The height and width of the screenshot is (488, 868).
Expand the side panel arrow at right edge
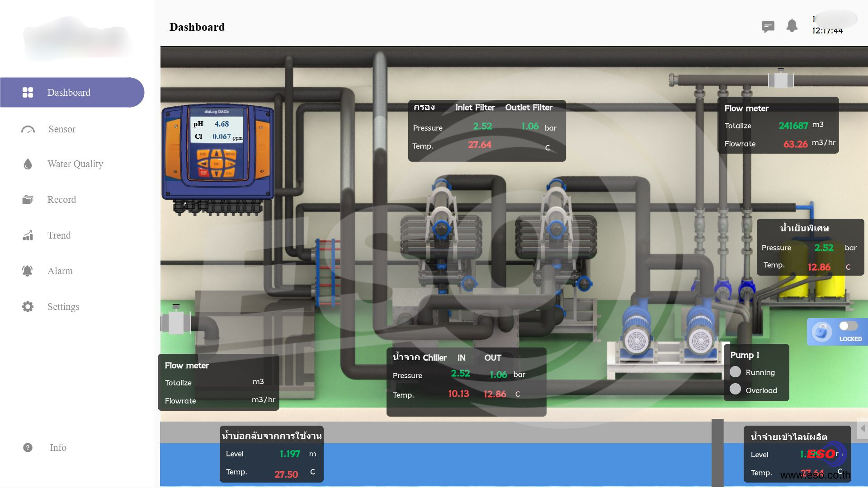coord(863,428)
